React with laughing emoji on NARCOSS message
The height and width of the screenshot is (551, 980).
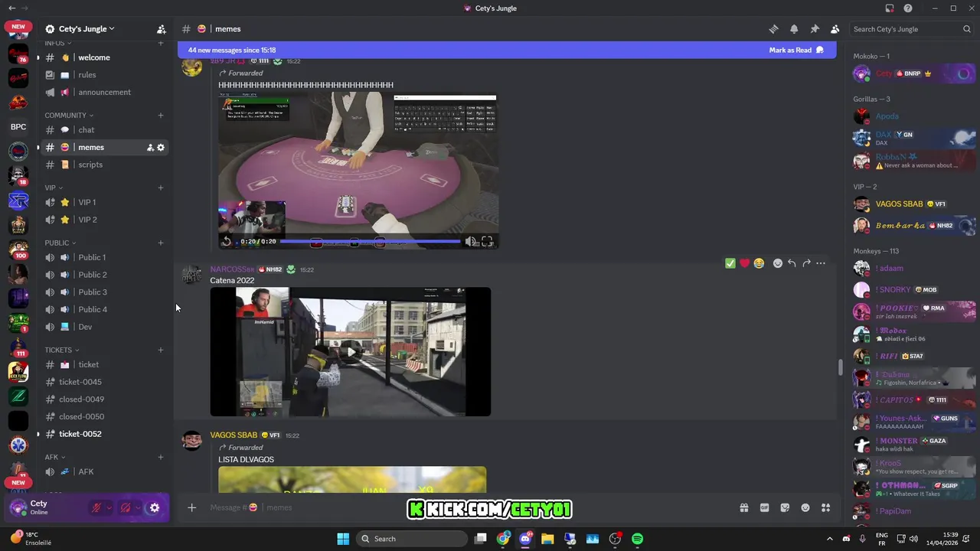click(x=759, y=263)
